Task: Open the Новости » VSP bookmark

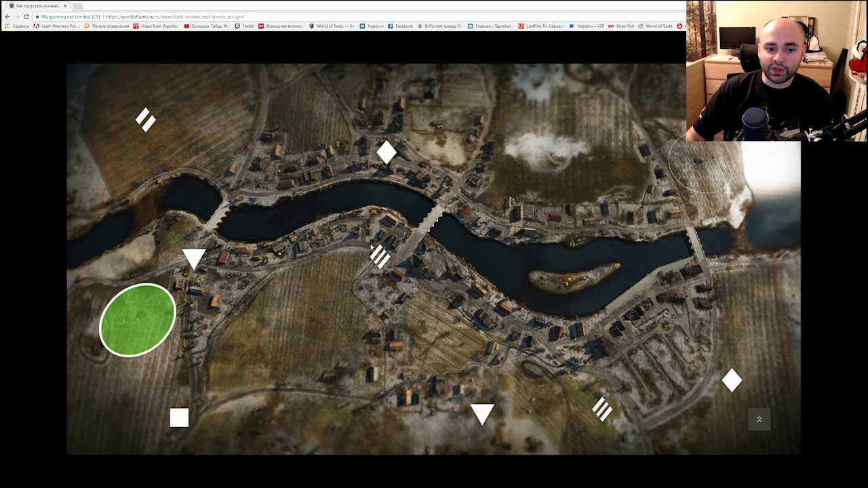Action: point(587,26)
